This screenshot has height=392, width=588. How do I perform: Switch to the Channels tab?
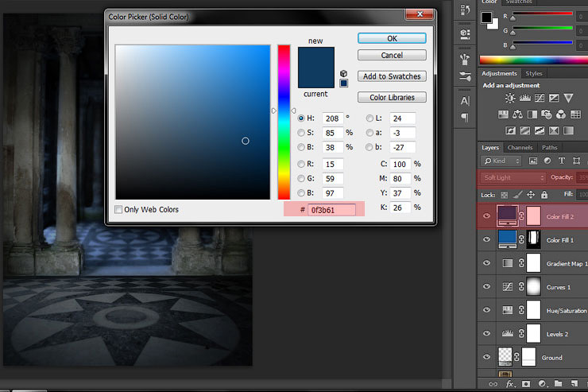(x=520, y=148)
